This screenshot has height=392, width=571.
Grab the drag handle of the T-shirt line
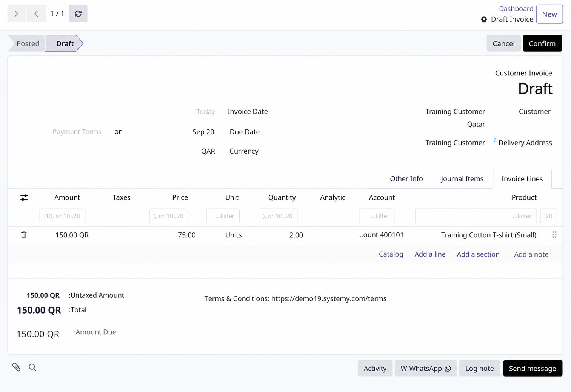pos(554,235)
